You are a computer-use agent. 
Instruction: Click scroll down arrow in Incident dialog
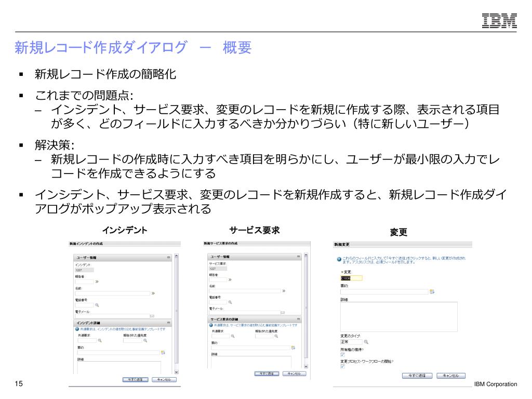click(x=177, y=372)
